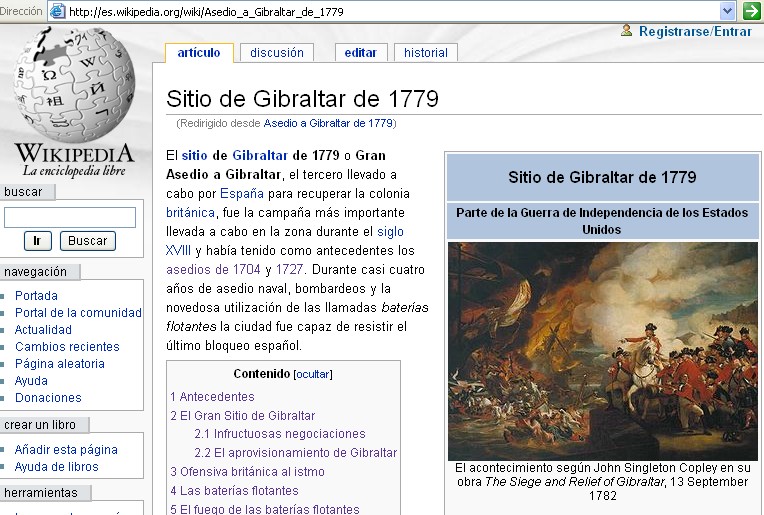Go to Actualidad page

click(43, 330)
